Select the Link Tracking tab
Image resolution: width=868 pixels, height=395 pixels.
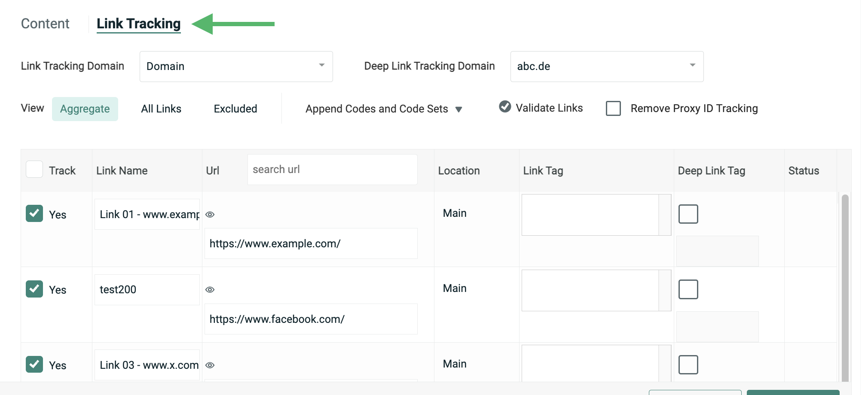(x=138, y=24)
